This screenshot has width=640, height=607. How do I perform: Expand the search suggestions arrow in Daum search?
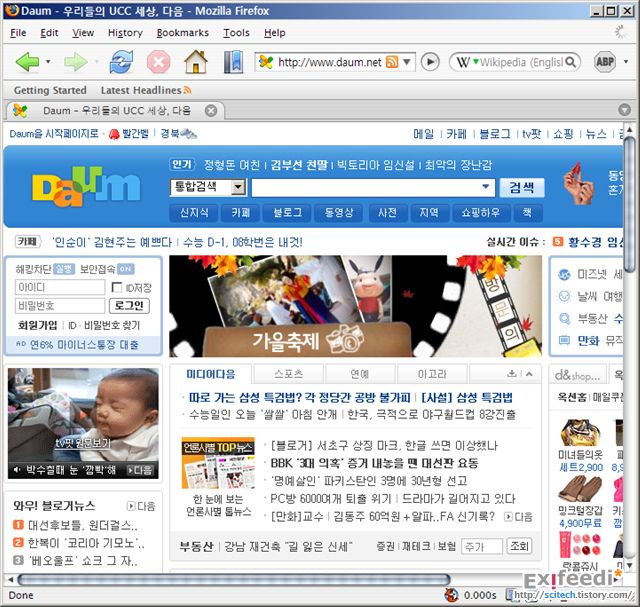485,187
